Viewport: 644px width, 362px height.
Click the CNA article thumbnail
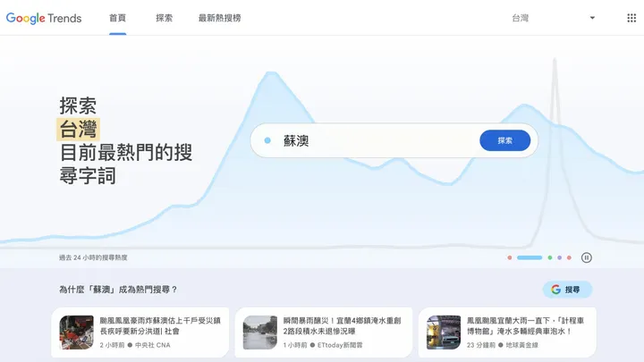76,333
